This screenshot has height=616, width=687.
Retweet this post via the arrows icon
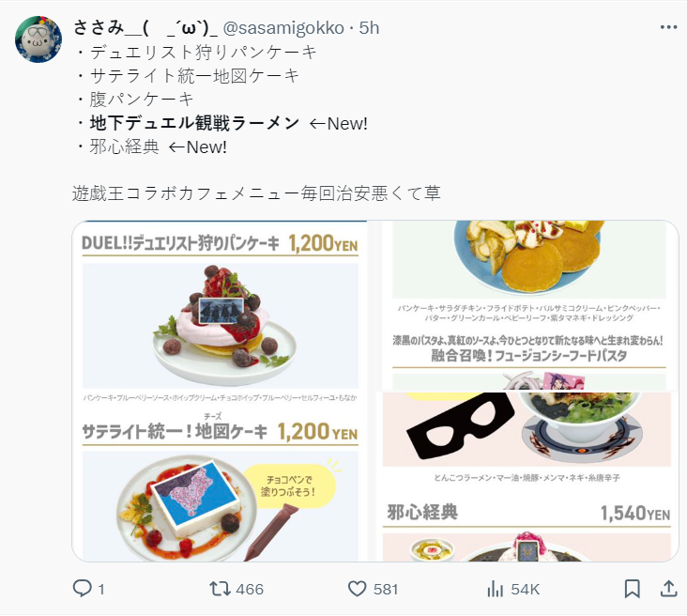pyautogui.click(x=220, y=589)
